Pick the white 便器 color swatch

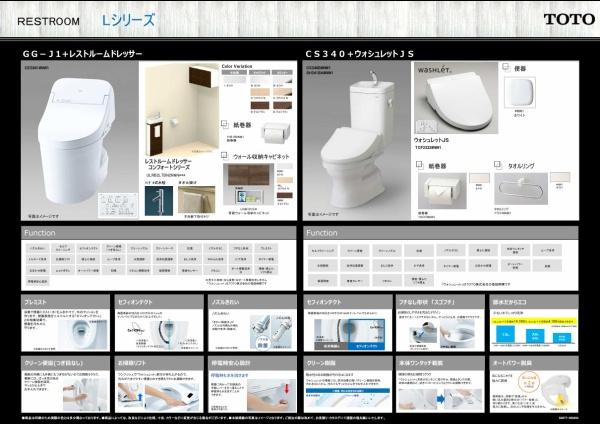(x=520, y=92)
